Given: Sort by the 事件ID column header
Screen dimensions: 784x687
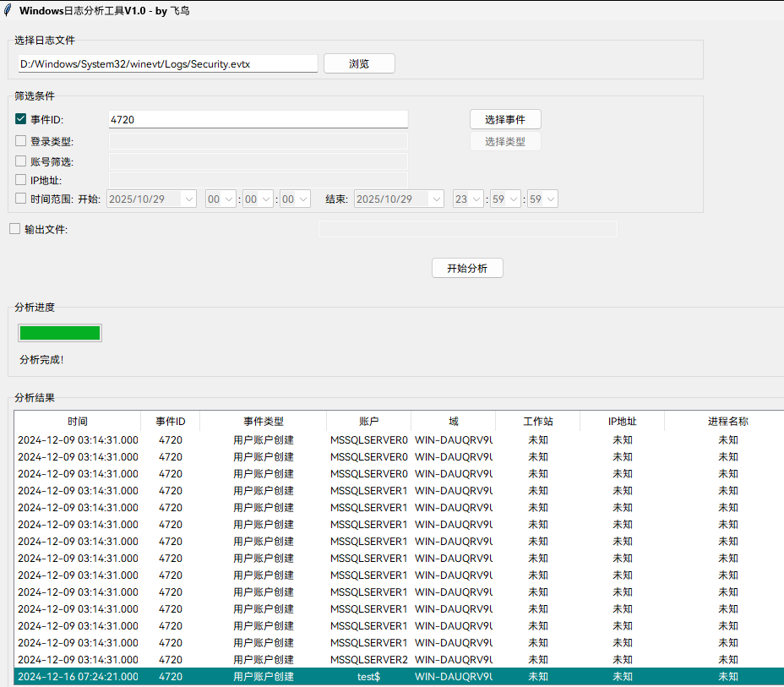Looking at the screenshot, I should click(x=171, y=422).
